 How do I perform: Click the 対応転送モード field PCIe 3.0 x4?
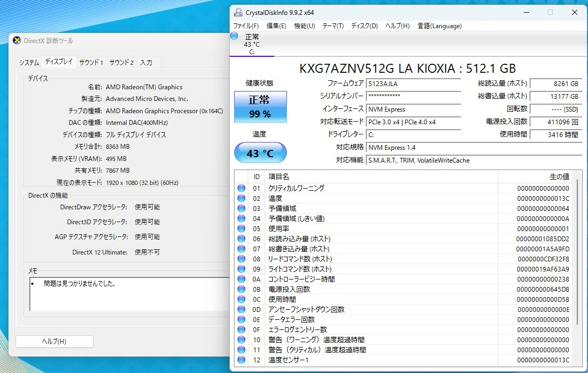click(x=413, y=122)
